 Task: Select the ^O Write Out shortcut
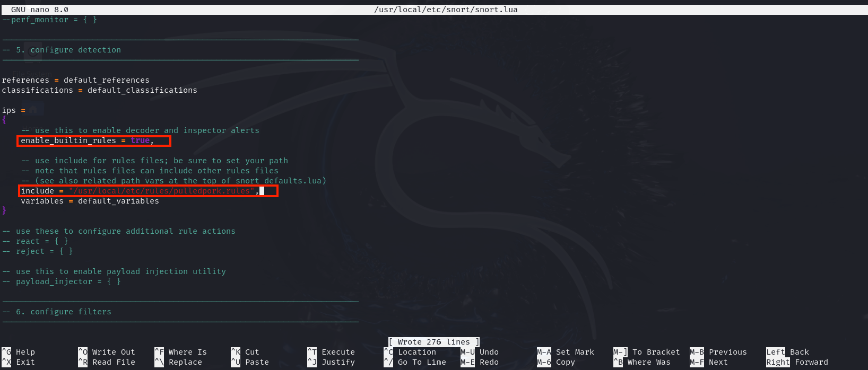(107, 352)
